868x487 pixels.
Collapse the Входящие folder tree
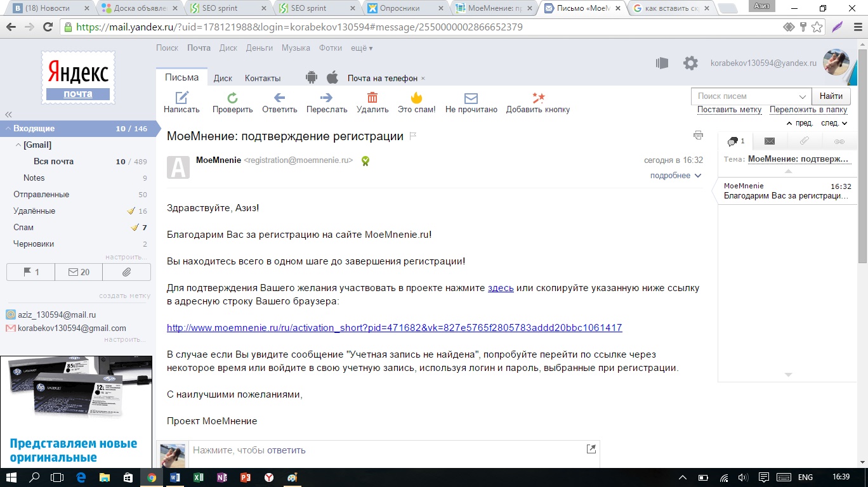(x=8, y=129)
